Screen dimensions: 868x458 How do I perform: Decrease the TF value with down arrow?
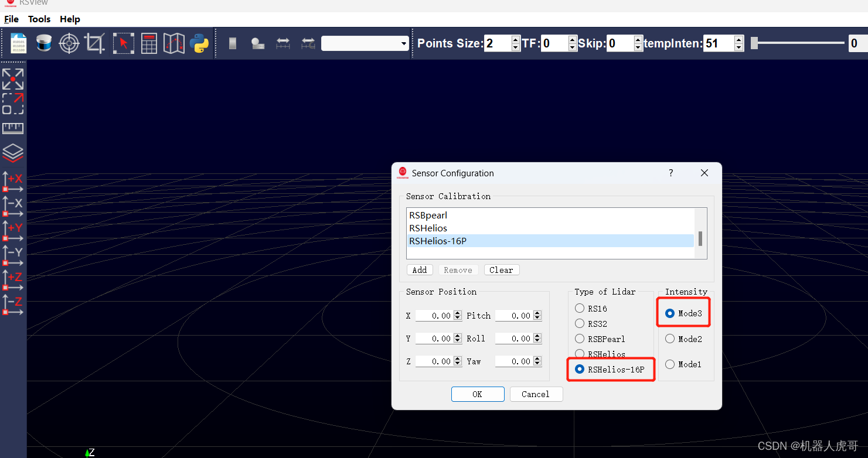[573, 47]
